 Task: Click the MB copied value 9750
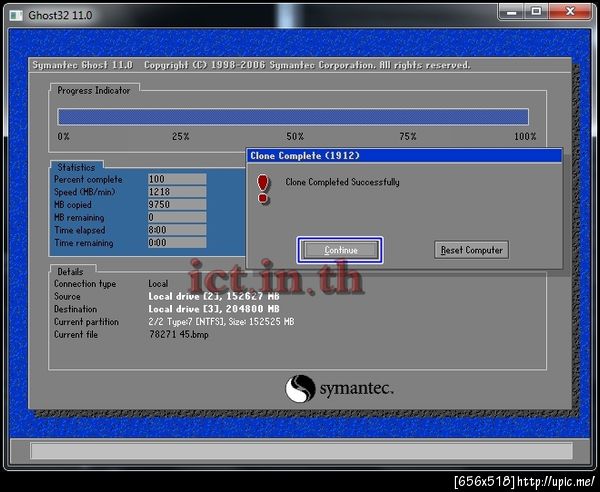[177, 204]
